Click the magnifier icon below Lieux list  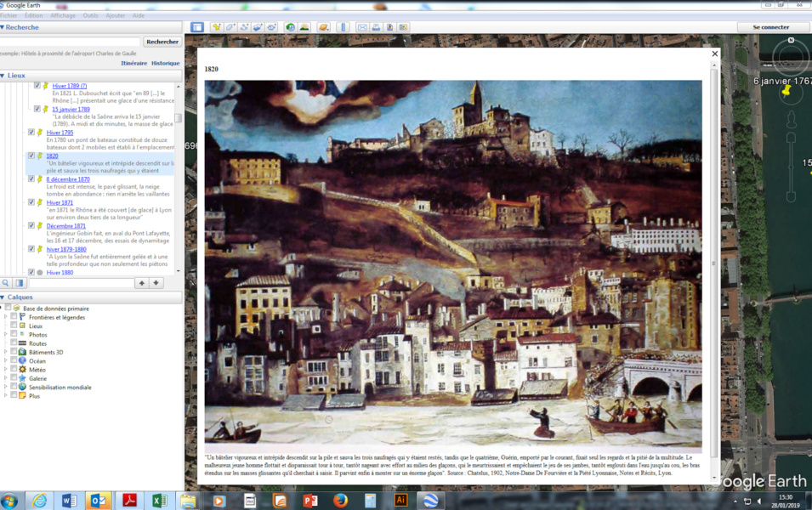[6, 283]
